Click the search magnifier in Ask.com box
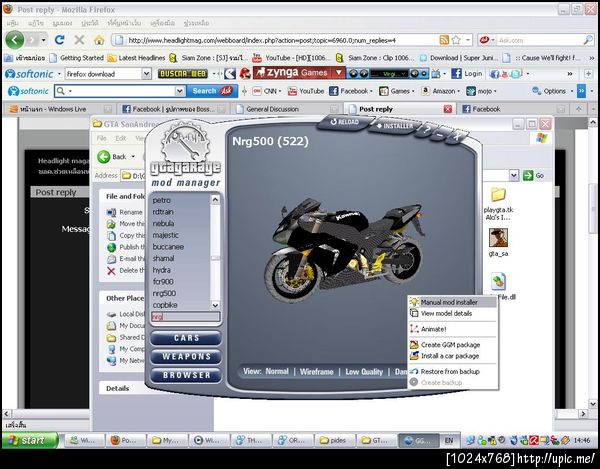 point(588,40)
